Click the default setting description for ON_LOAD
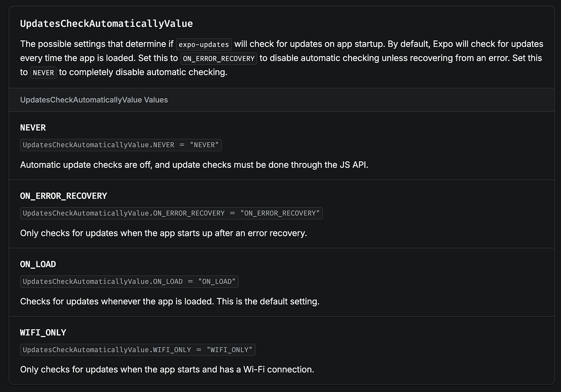The width and height of the screenshot is (561, 392). [170, 302]
